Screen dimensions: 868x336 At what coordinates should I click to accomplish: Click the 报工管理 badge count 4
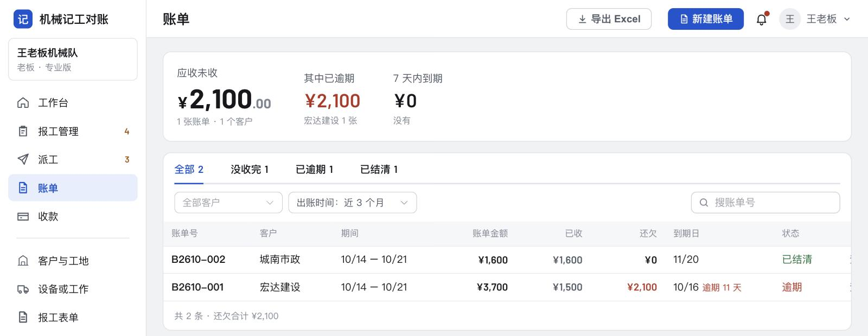(x=127, y=131)
